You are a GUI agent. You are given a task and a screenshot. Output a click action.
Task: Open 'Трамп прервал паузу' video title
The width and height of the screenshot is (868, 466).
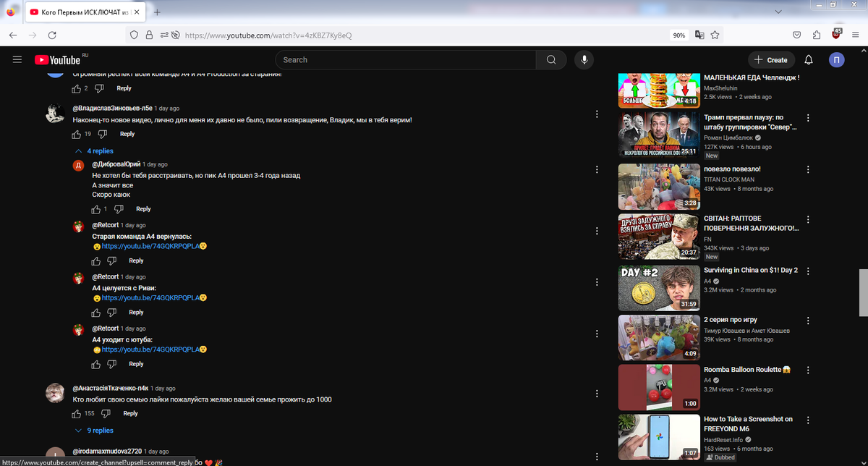[750, 122]
